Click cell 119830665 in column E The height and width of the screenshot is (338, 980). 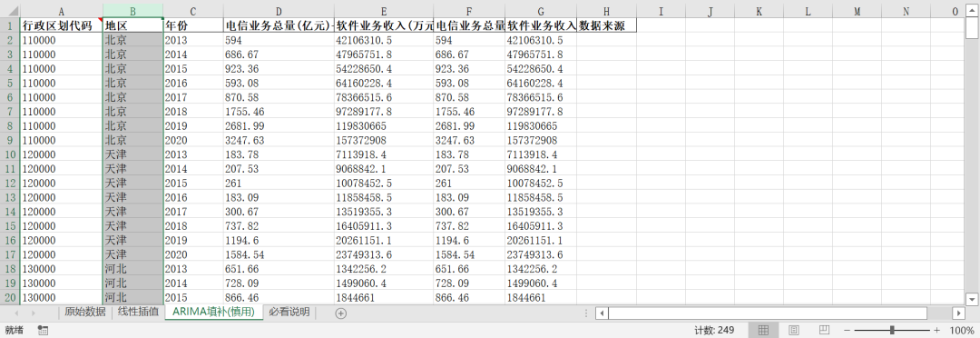384,125
